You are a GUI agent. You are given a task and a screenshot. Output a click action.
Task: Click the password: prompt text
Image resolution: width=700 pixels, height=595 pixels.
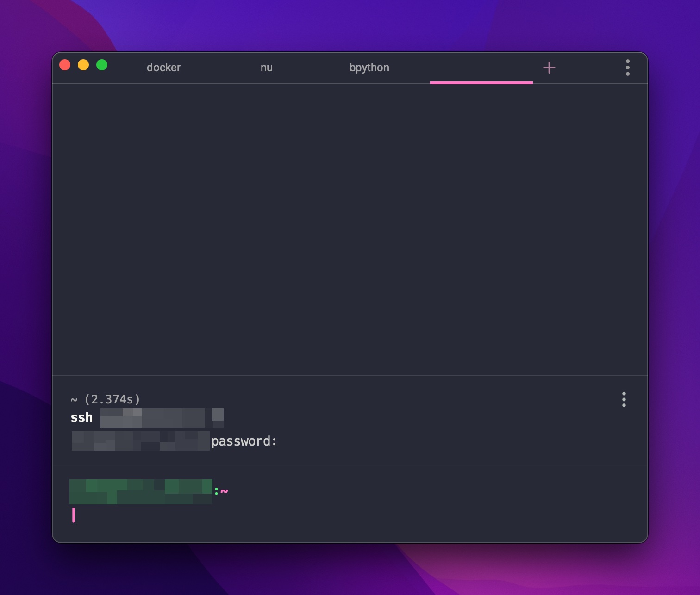tap(244, 441)
